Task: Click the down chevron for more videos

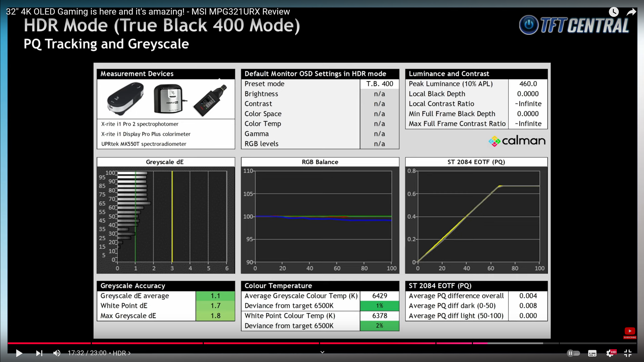Action: click(x=322, y=352)
